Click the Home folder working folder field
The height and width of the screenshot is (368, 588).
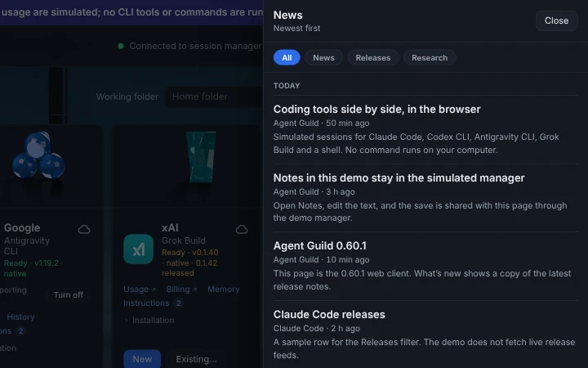click(x=214, y=96)
